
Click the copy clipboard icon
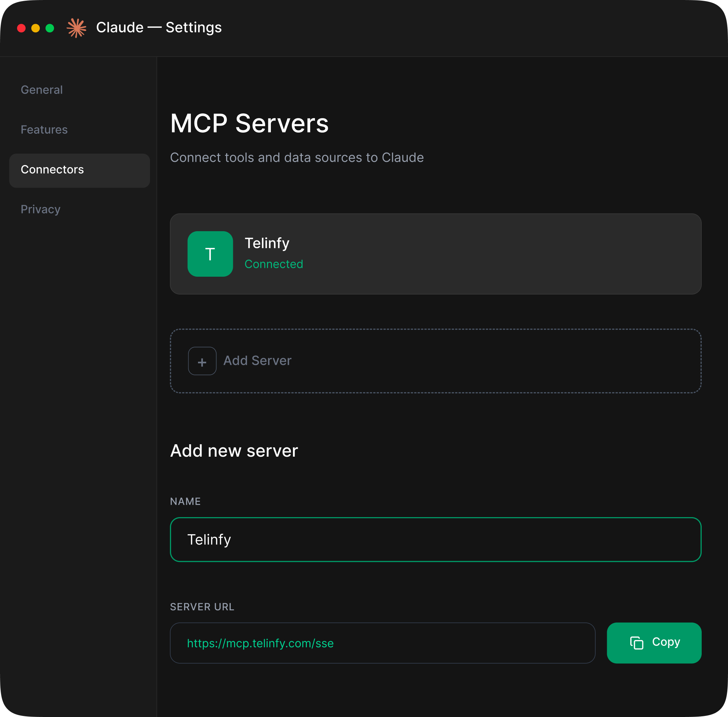tap(636, 642)
